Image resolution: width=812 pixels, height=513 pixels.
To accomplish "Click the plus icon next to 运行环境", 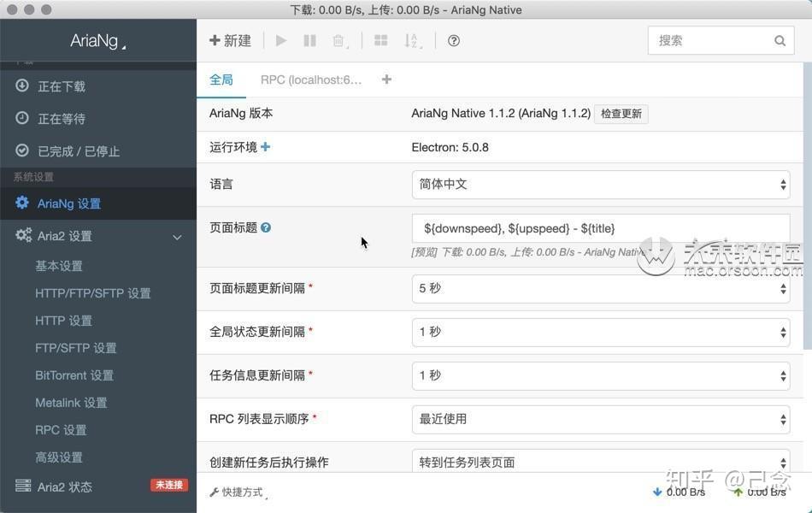I will coord(265,146).
